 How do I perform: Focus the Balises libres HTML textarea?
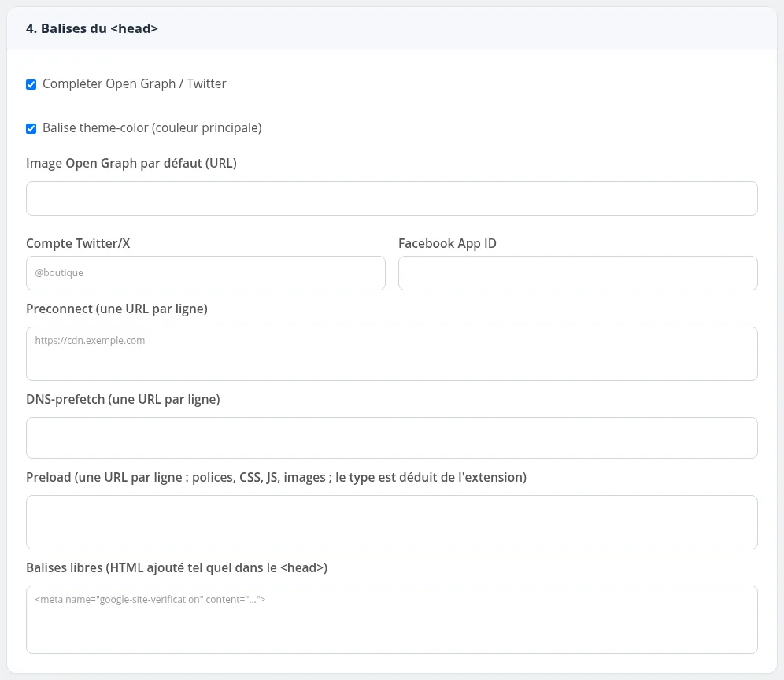(x=391, y=620)
